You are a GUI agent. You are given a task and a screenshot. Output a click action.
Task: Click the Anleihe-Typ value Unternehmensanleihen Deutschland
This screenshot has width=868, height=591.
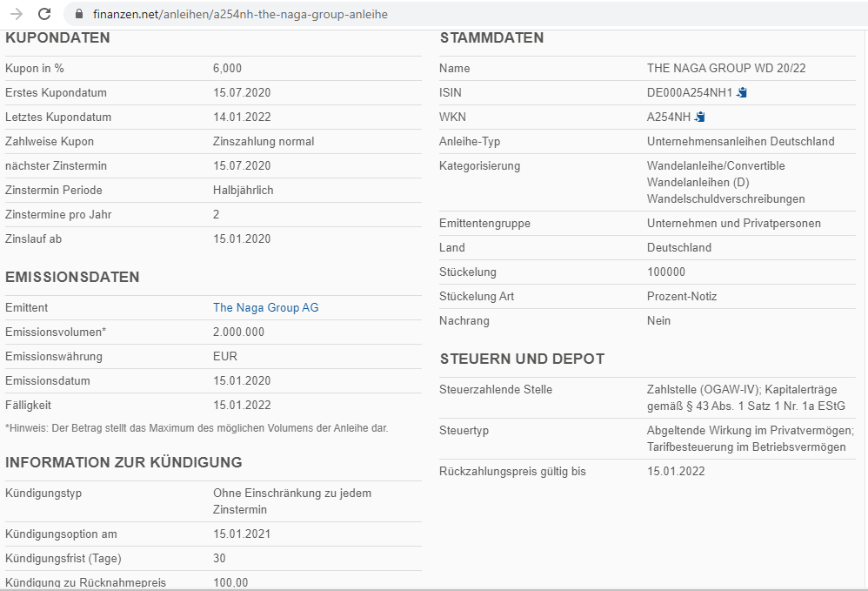(740, 141)
